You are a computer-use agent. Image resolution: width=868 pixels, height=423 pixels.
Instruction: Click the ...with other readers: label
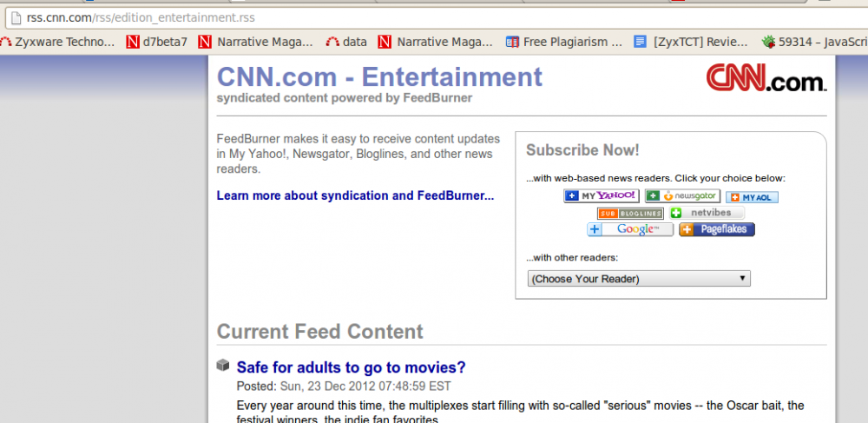tap(572, 257)
